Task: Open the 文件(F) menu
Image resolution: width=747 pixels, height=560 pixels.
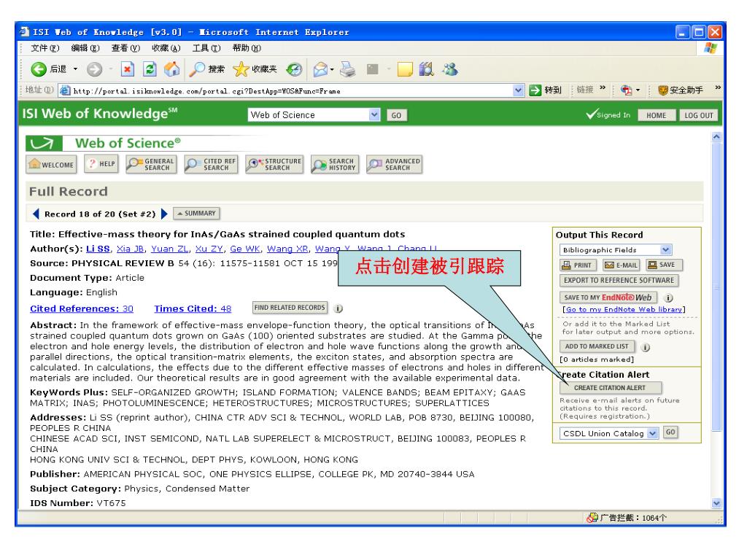Action: coord(45,48)
